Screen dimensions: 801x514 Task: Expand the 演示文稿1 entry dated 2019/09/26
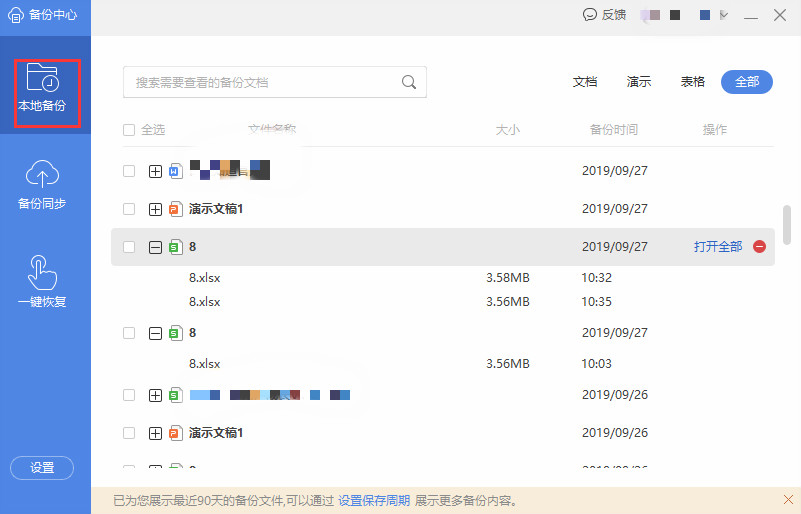tap(155, 433)
